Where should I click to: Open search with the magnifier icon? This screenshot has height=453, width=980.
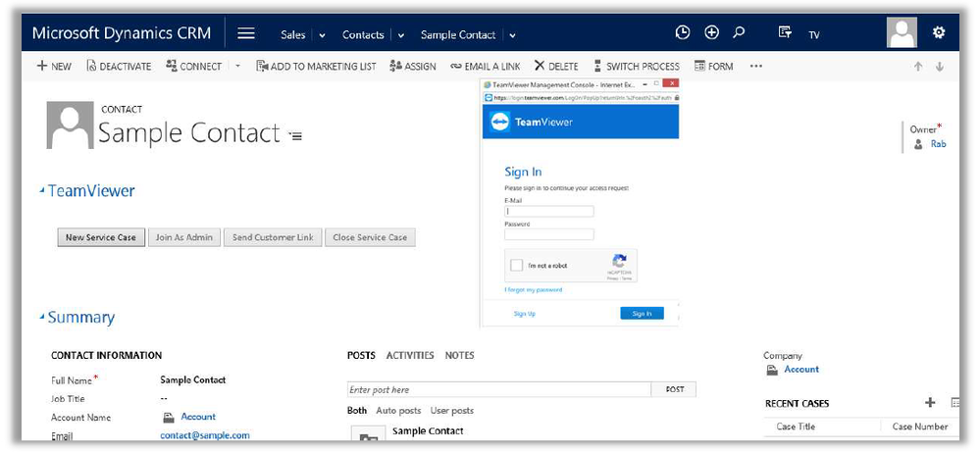point(739,33)
